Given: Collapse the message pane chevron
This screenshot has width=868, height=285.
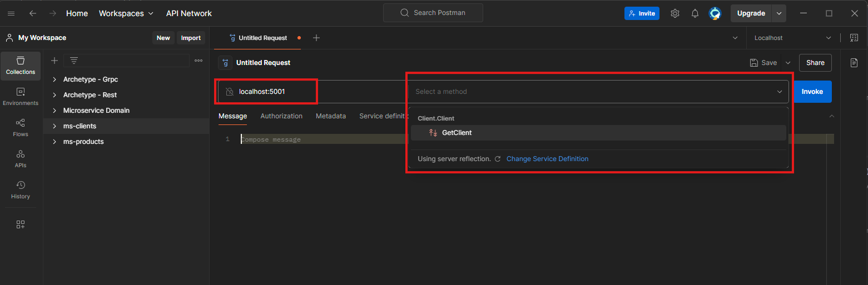Looking at the screenshot, I should pos(832,116).
